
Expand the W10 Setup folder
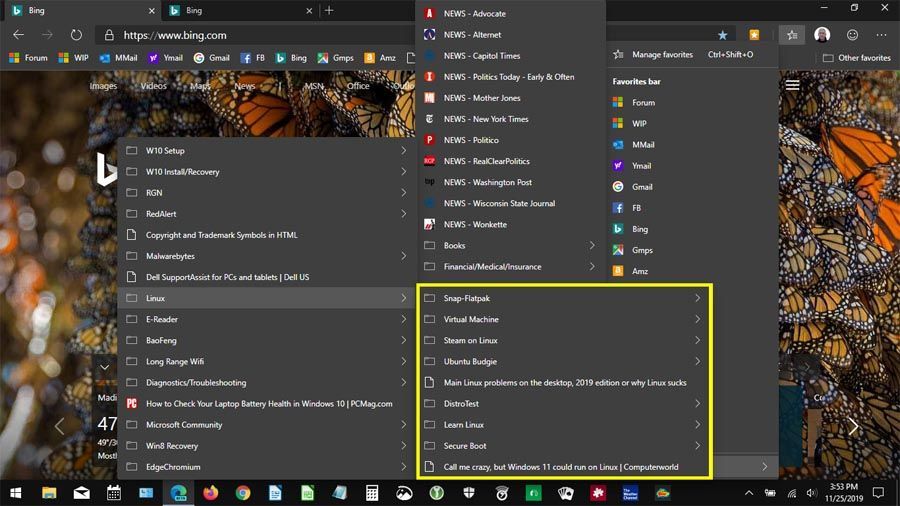click(x=266, y=151)
